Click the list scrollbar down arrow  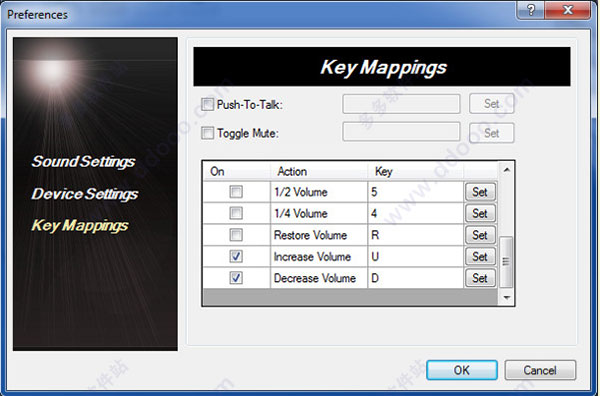click(x=507, y=297)
